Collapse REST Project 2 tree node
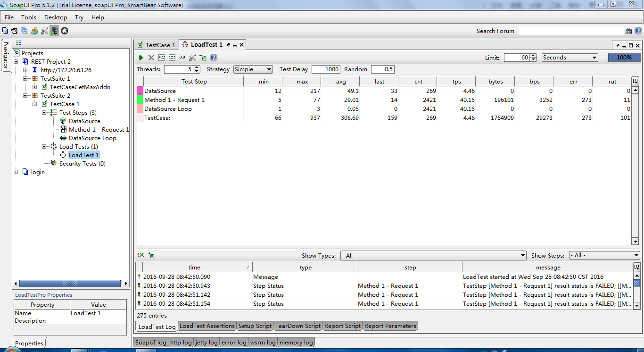This screenshot has height=352, width=644. [x=17, y=61]
